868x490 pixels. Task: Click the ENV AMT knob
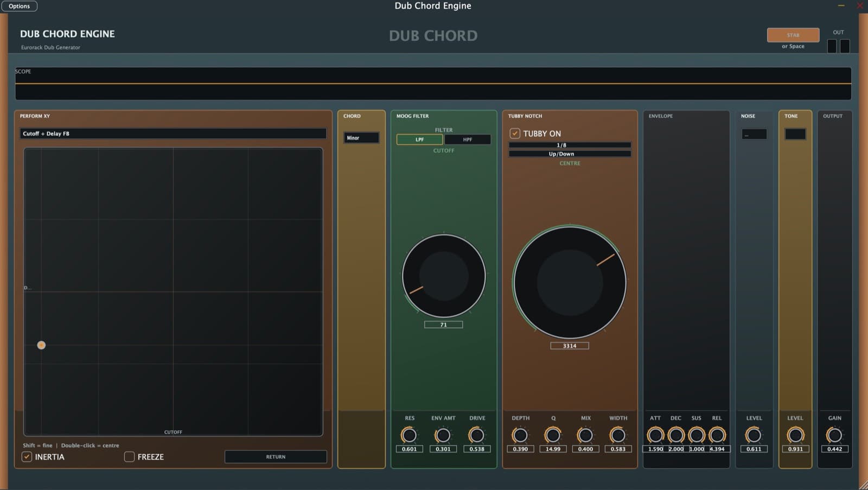443,435
